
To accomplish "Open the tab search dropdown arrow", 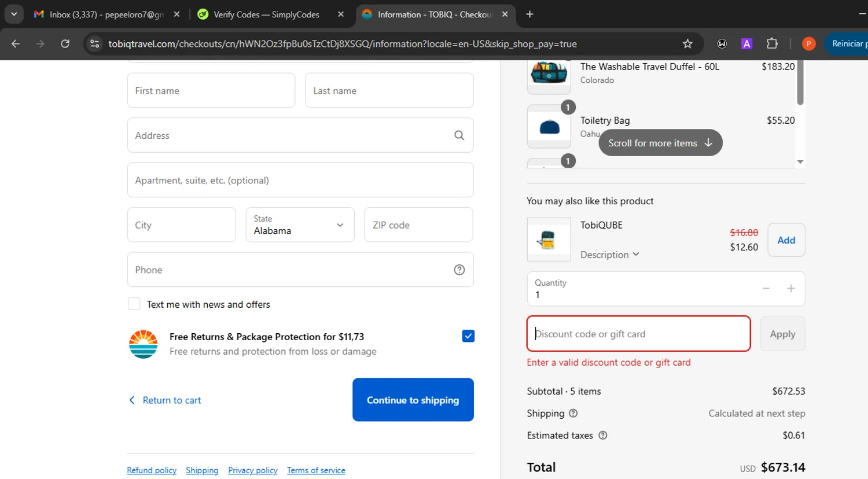I will point(14,14).
